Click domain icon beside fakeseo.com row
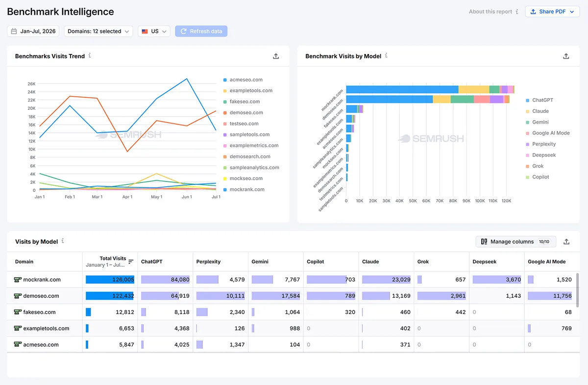Screen dimensions: 588x385 [x=18, y=312]
